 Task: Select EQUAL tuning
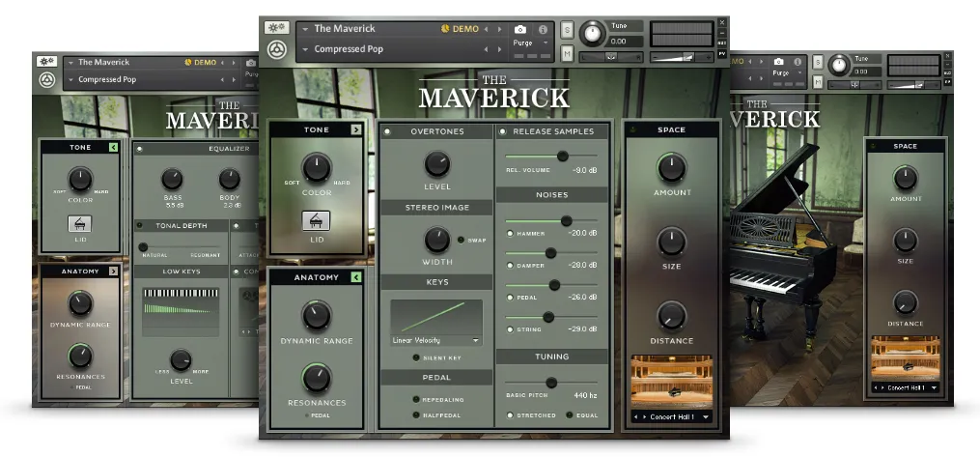pos(570,415)
